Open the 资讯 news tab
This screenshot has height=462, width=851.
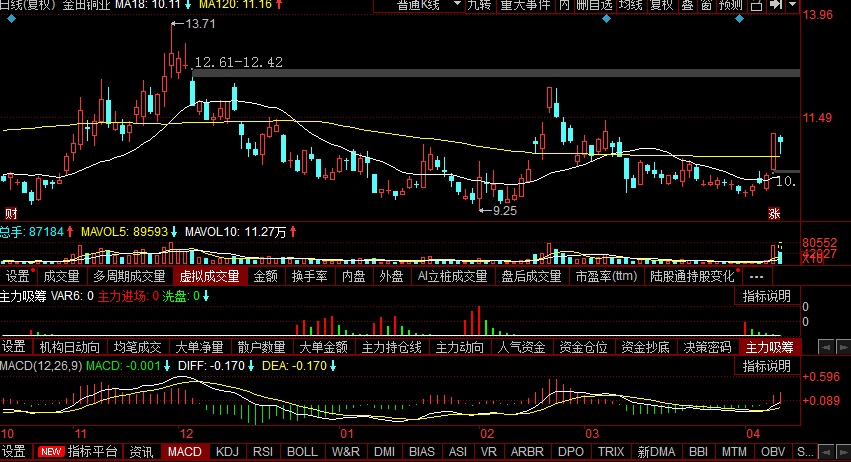(141, 452)
